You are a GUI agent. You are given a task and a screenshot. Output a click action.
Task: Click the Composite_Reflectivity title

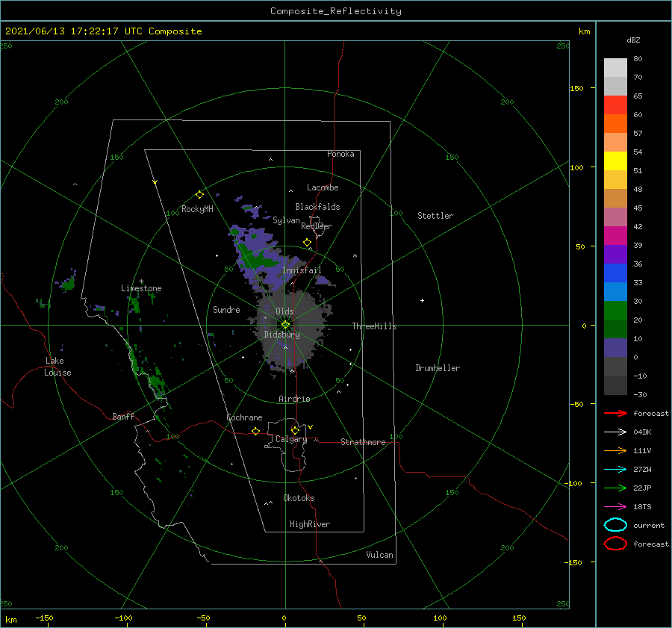click(335, 11)
